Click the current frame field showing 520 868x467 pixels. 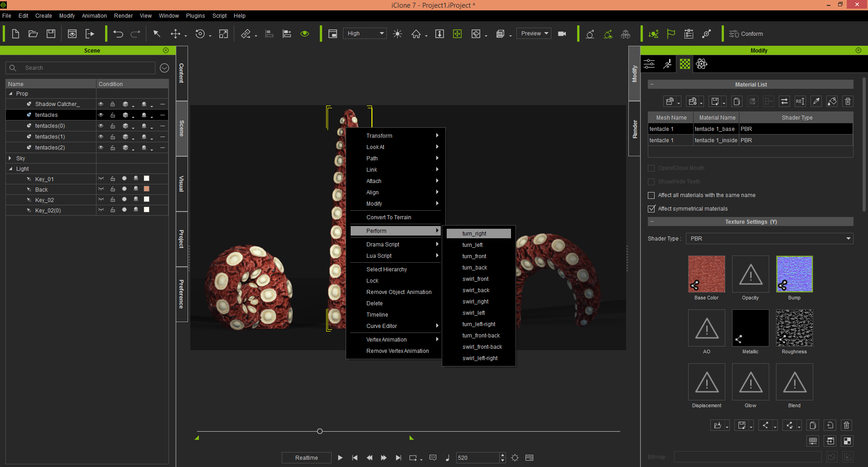click(x=478, y=457)
